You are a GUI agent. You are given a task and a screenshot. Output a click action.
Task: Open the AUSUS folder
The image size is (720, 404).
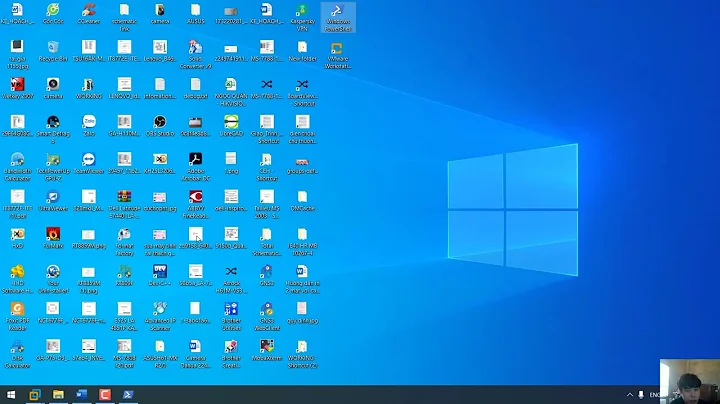point(195,14)
